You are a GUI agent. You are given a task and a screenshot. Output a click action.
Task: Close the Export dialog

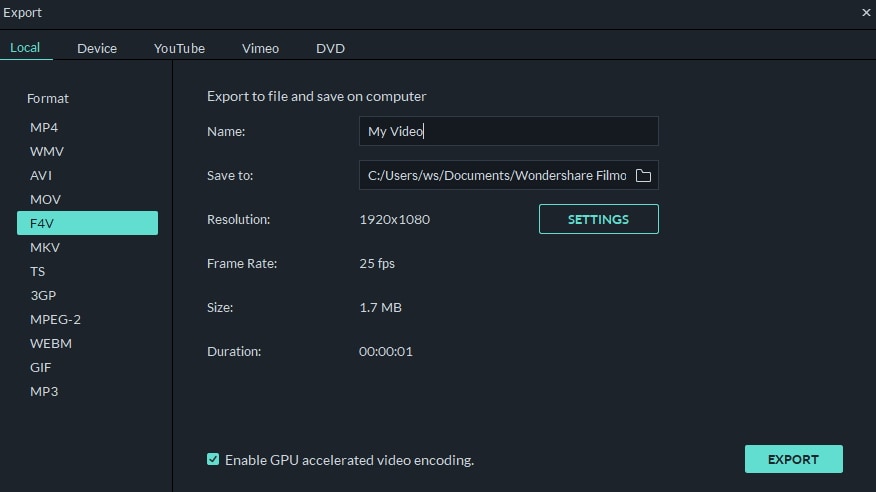click(866, 13)
